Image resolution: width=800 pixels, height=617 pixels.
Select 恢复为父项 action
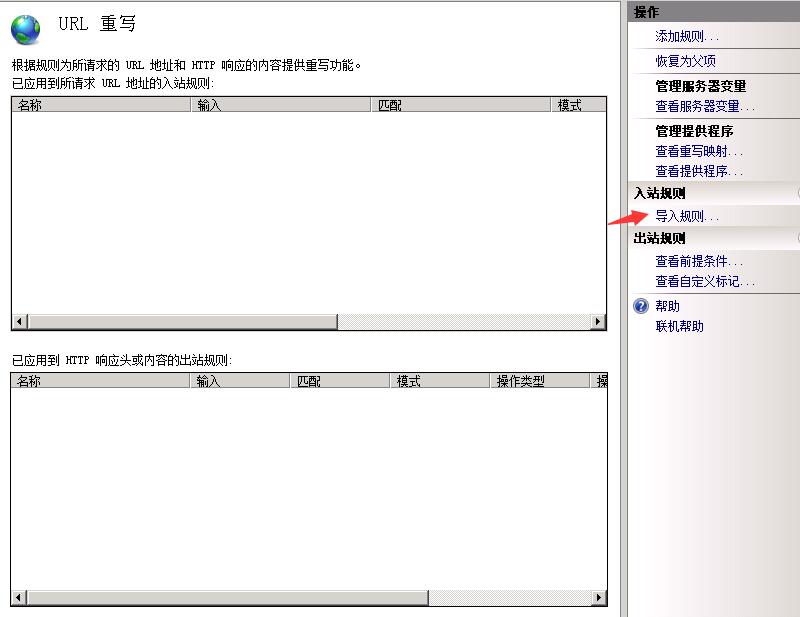(x=685, y=61)
